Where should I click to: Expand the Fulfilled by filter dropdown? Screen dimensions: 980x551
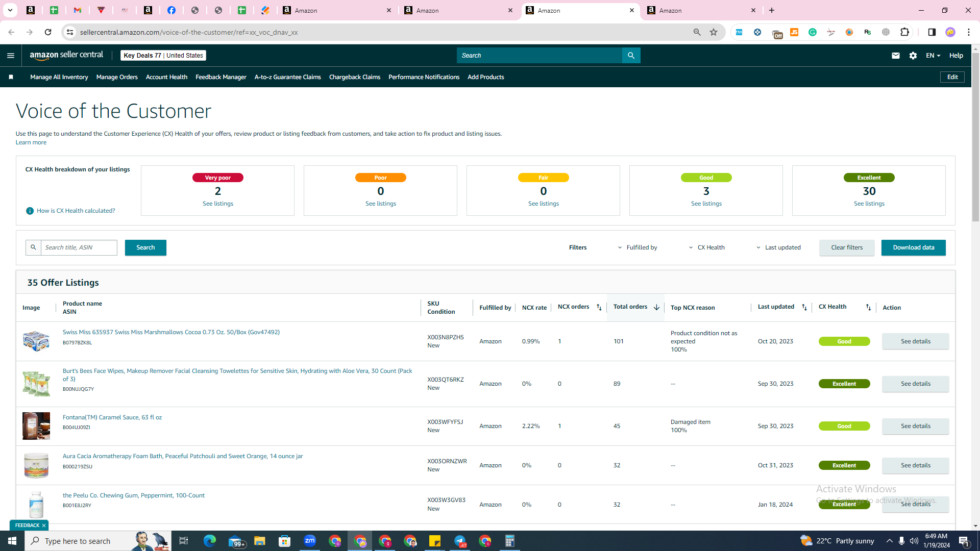[x=638, y=247]
